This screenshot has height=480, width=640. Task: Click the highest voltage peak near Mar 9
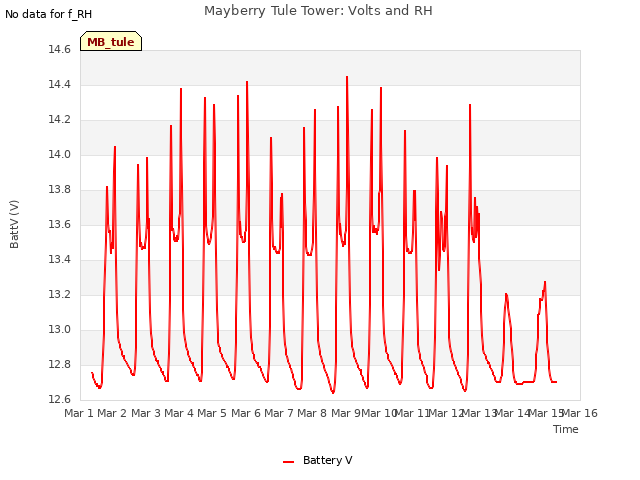tap(347, 77)
